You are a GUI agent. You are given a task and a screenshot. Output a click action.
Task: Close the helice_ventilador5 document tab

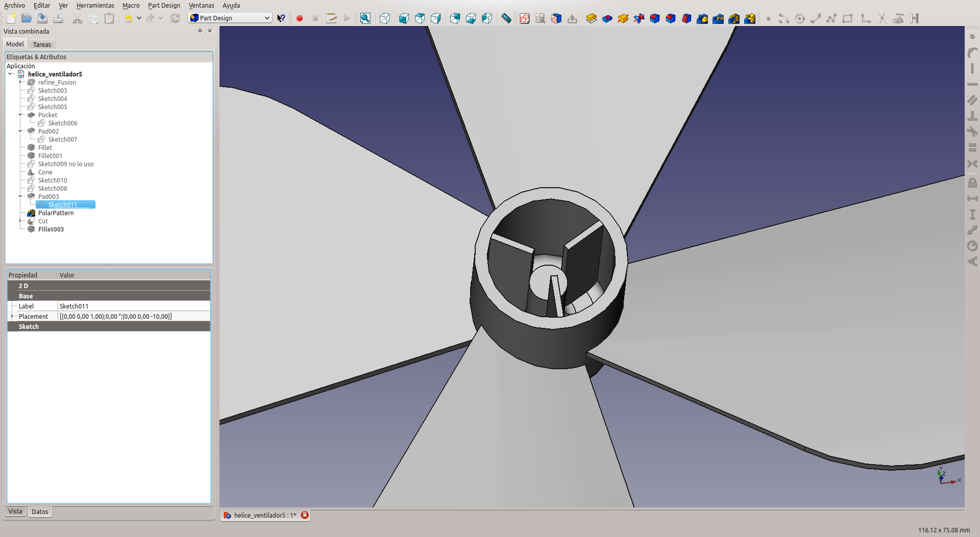click(305, 515)
